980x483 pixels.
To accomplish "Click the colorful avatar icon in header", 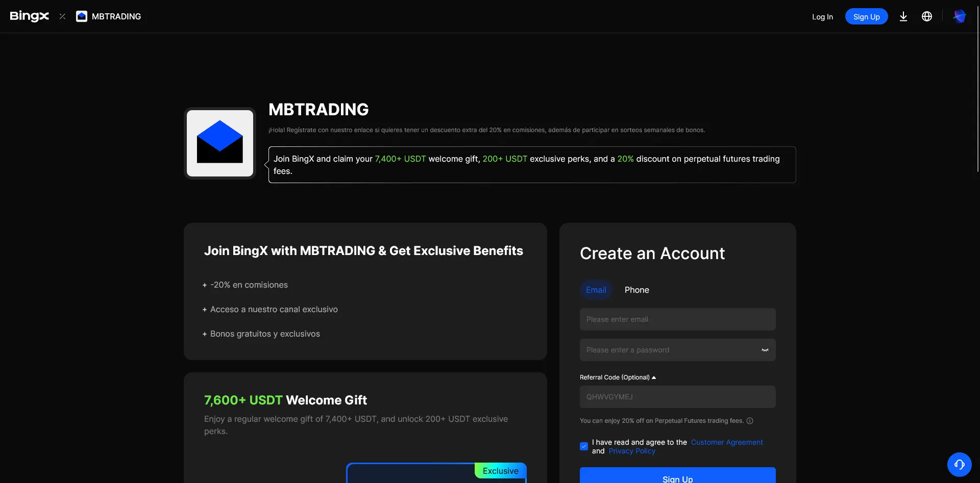I will tap(959, 16).
